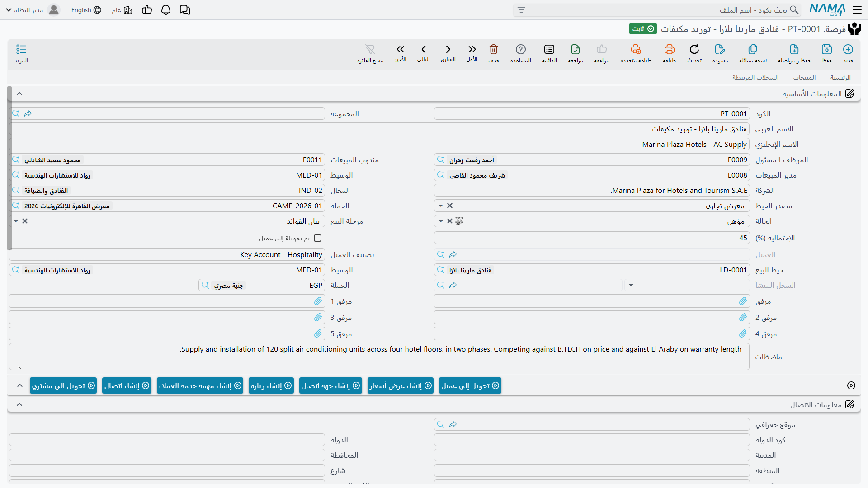Clear filters with مسح الفلترة
Image resolution: width=868 pixels, height=488 pixels.
370,53
